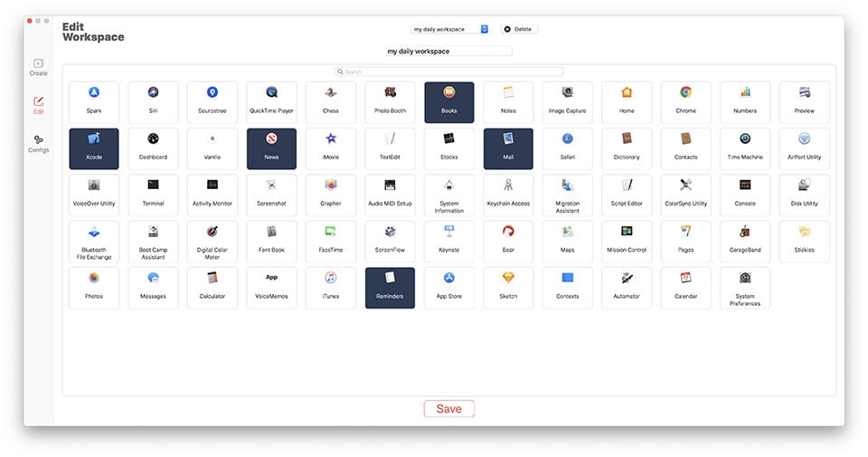Open the Configs sidebar tab
Image resolution: width=868 pixels, height=457 pixels.
38,144
